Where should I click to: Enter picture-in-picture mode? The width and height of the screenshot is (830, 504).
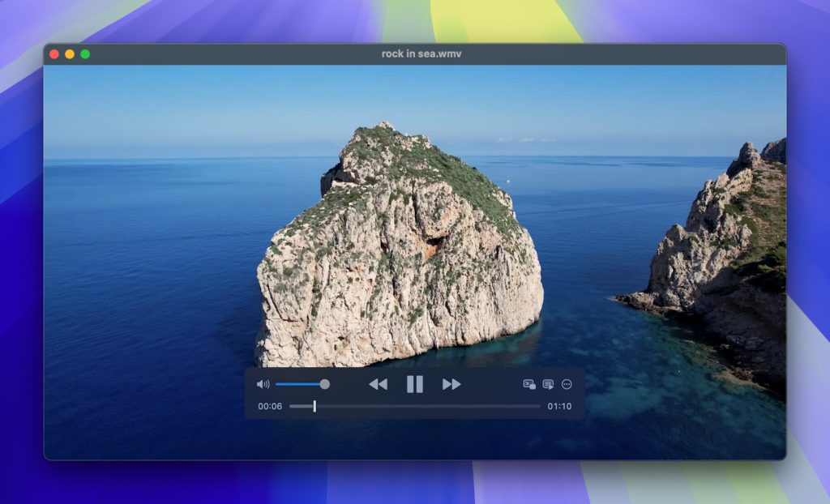point(528,383)
